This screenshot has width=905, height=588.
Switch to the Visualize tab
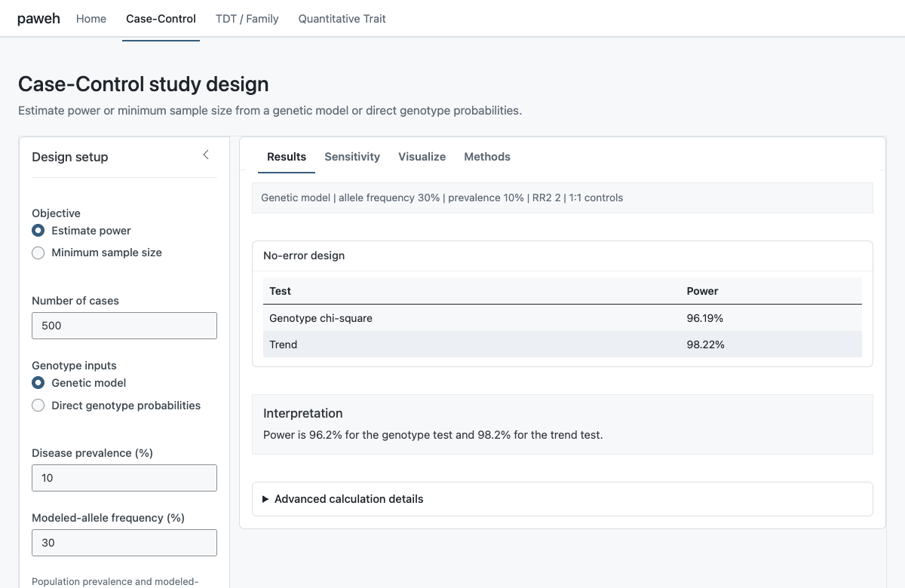coord(422,157)
